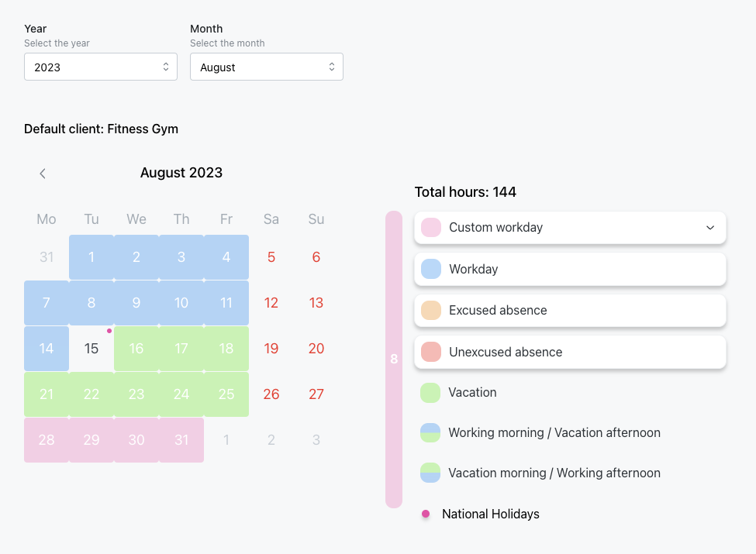Select the Vacation legend icon
The width and height of the screenshot is (756, 554).
pos(430,392)
